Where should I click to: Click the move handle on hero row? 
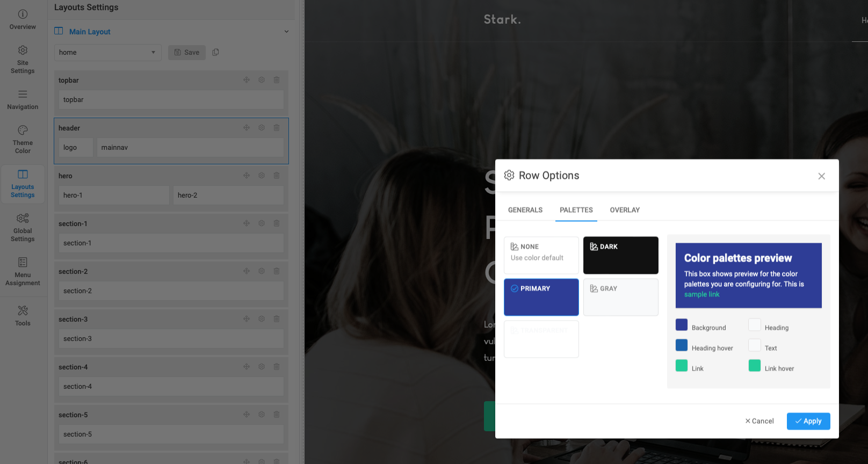247,176
